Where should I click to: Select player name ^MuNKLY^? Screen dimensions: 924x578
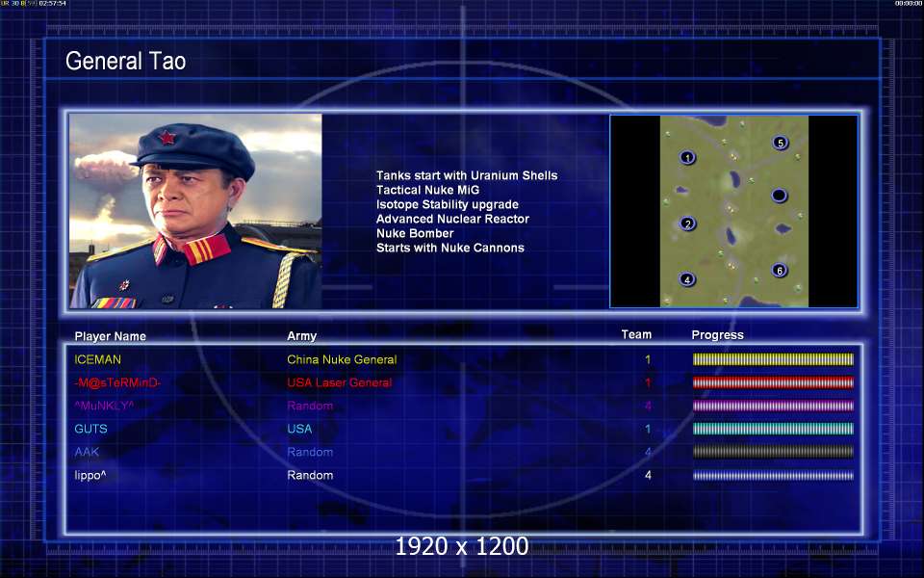pyautogui.click(x=104, y=406)
